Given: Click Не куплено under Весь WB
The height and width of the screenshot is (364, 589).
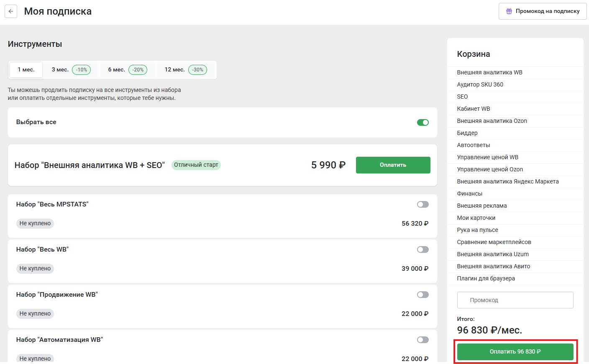Looking at the screenshot, I should pyautogui.click(x=35, y=269).
